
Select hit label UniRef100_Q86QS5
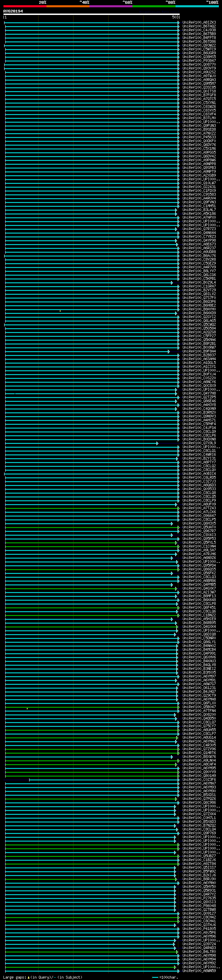point(199,569)
